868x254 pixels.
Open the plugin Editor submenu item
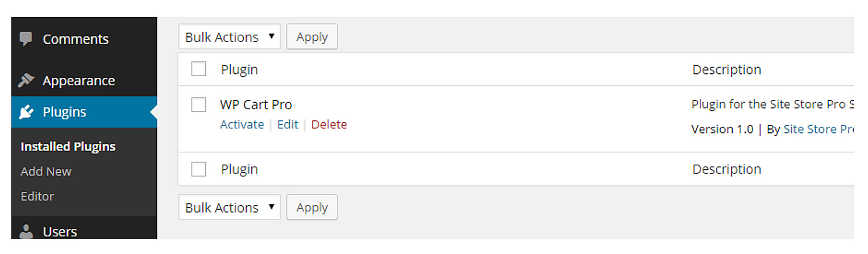38,196
